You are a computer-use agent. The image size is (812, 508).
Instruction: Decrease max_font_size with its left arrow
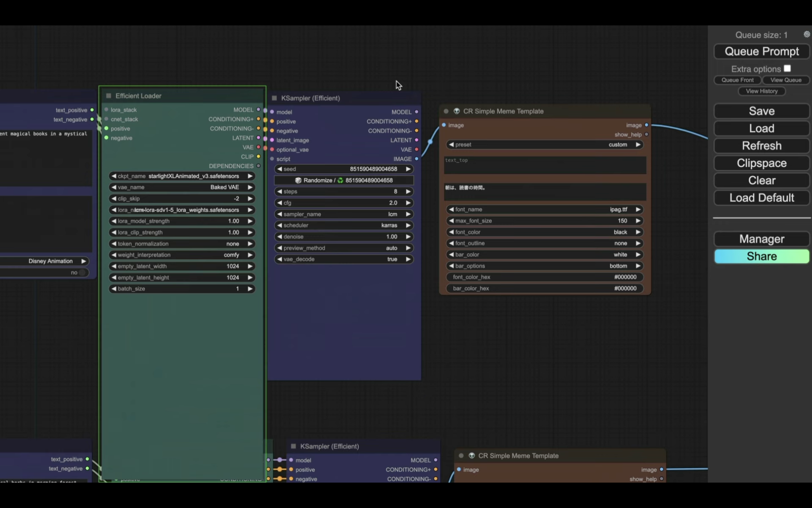tap(451, 221)
